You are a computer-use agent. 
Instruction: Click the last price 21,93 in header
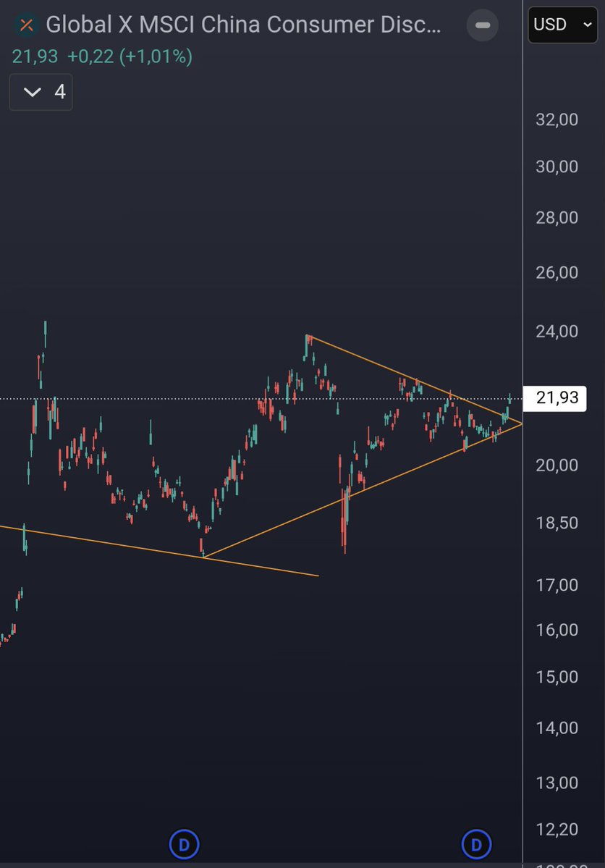(35, 56)
